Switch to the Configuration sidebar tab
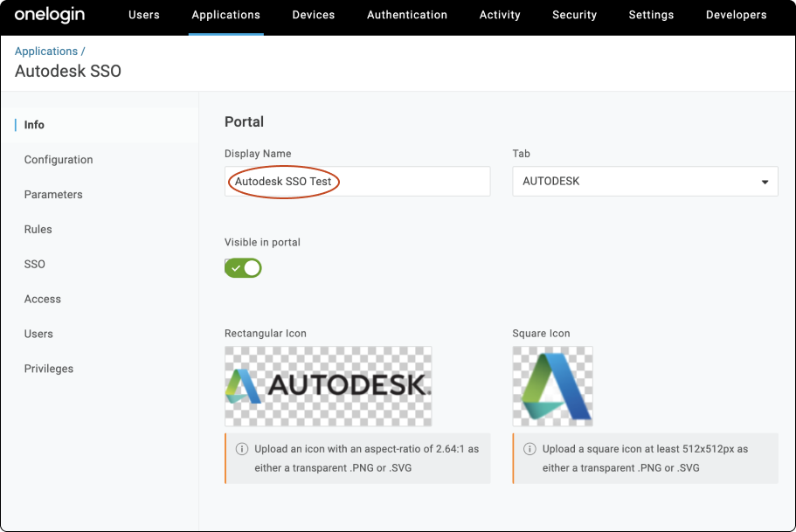The image size is (796, 532). click(x=59, y=160)
